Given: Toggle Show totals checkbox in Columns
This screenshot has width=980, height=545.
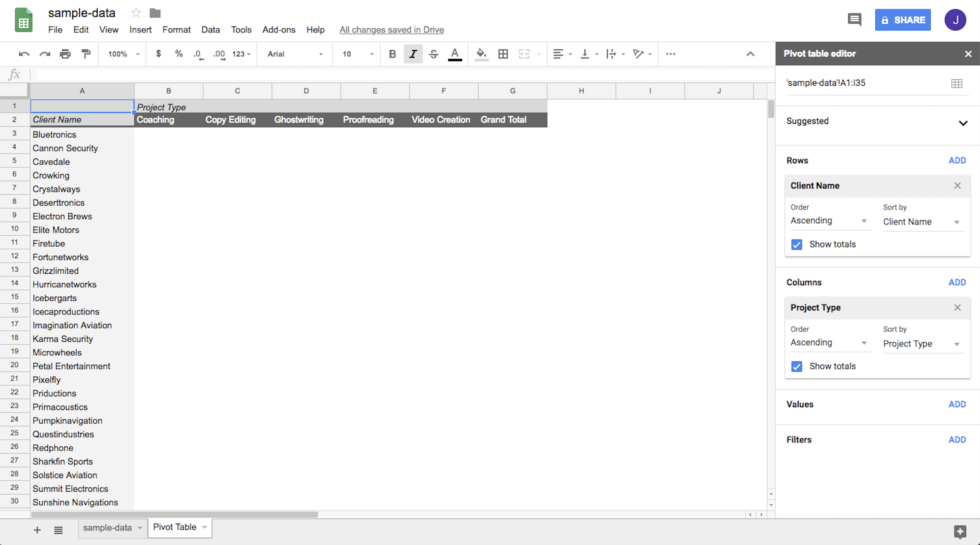Looking at the screenshot, I should coord(797,366).
